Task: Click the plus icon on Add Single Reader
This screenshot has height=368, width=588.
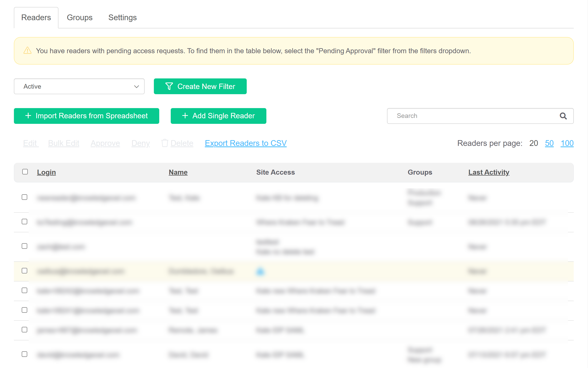Action: (x=185, y=116)
